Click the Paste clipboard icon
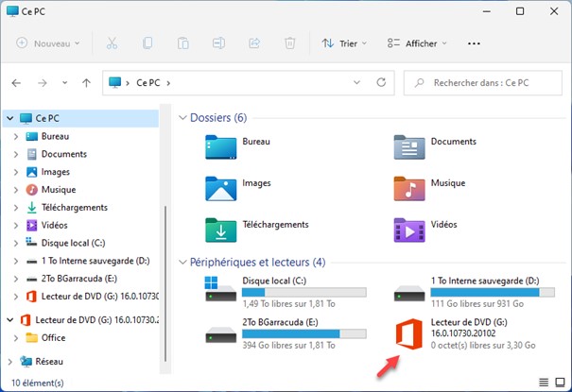Screen dimensions: 572x392 pos(182,43)
